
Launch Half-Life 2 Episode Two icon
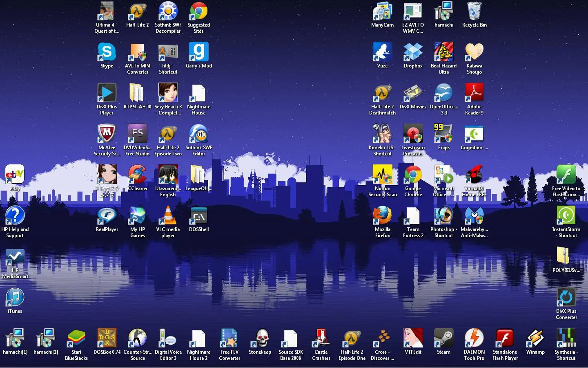pyautogui.click(x=168, y=134)
